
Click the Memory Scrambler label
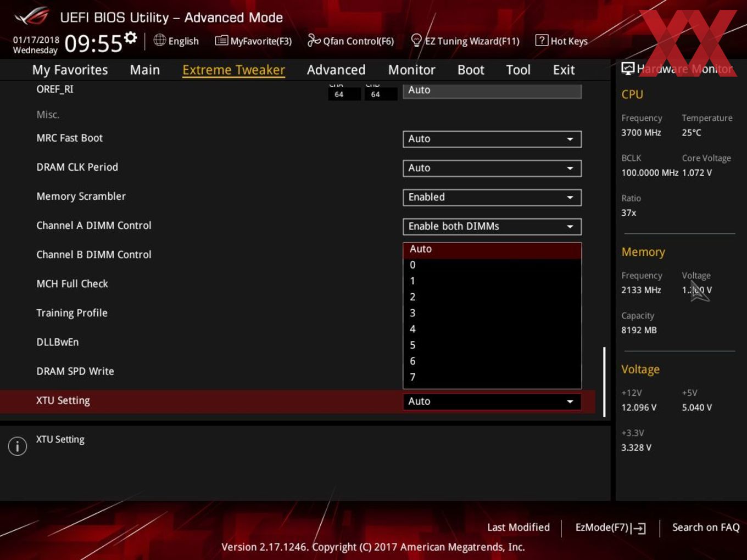81,197
